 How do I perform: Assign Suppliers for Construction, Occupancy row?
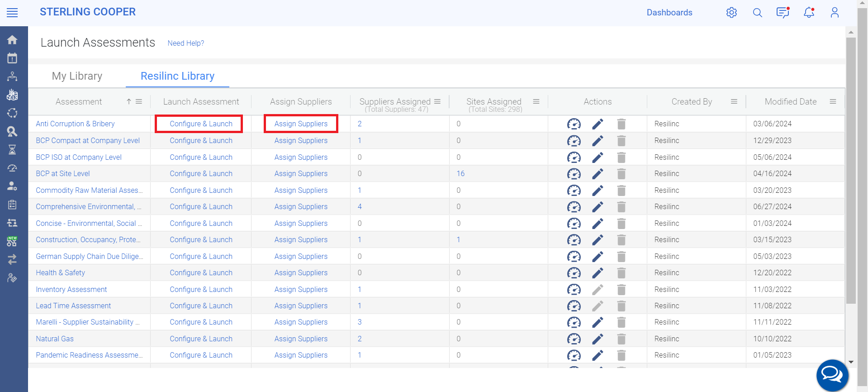301,240
